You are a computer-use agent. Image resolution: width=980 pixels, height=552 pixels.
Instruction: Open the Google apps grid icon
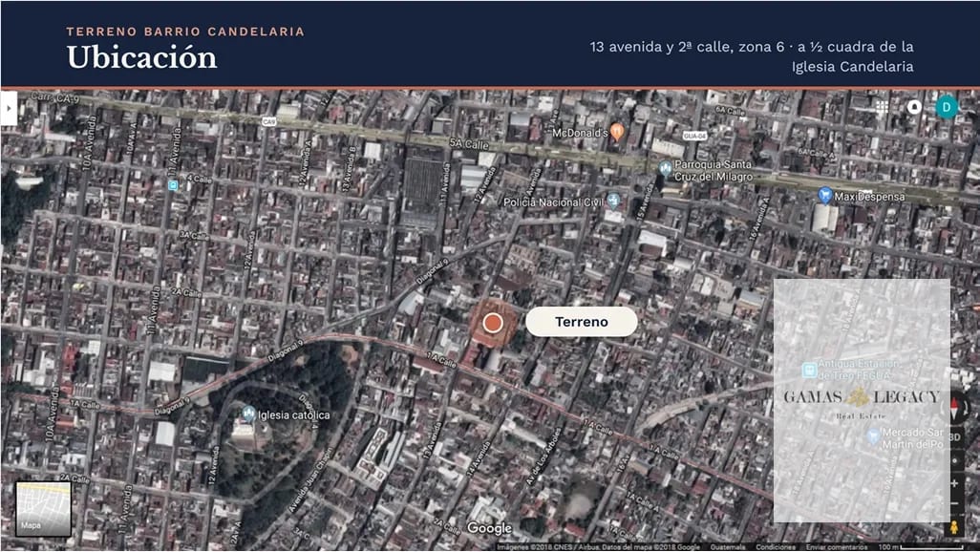882,107
